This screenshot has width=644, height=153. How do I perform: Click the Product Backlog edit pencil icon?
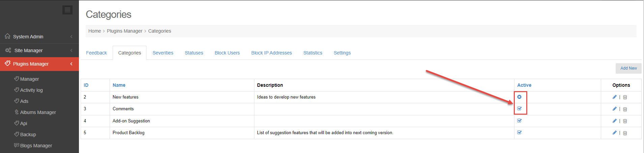tap(614, 133)
